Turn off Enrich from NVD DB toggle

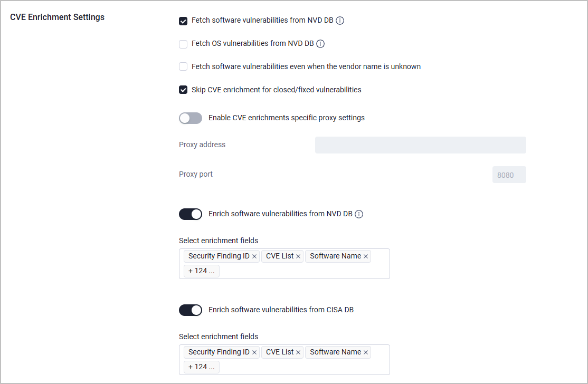point(191,214)
